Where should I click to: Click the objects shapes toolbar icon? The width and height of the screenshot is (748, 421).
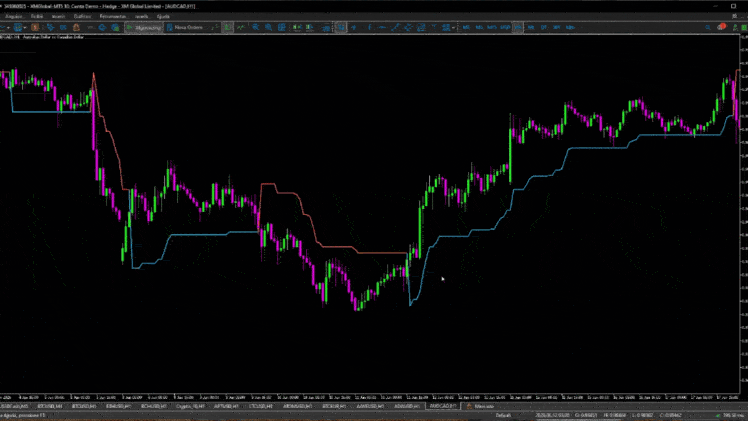[446, 27]
